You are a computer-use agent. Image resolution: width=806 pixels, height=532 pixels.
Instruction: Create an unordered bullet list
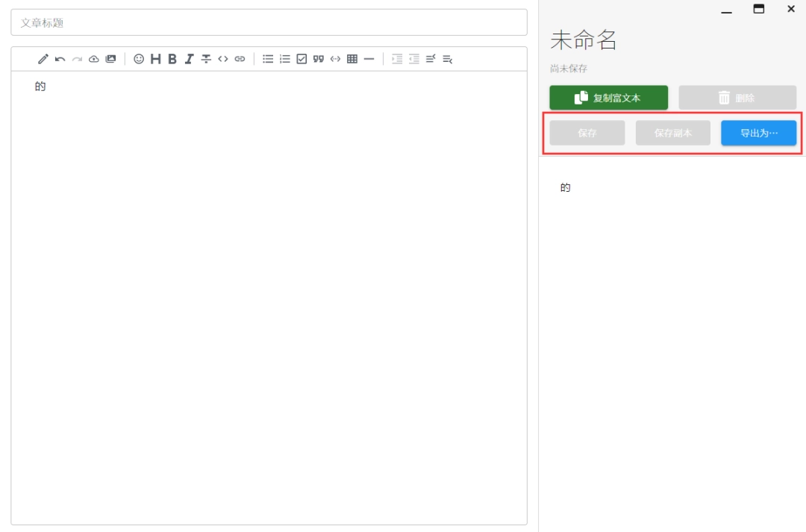(x=268, y=59)
